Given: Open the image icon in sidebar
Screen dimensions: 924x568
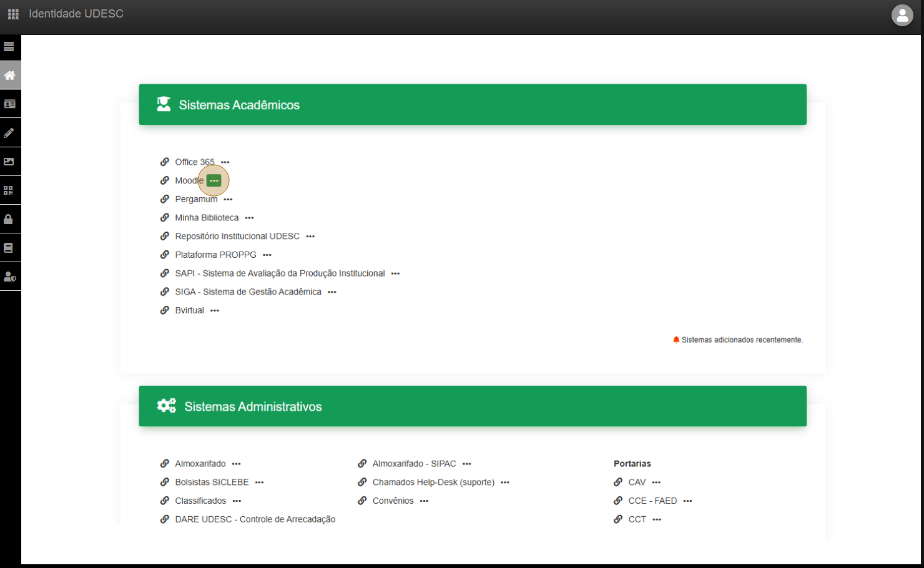Looking at the screenshot, I should pyautogui.click(x=9, y=162).
